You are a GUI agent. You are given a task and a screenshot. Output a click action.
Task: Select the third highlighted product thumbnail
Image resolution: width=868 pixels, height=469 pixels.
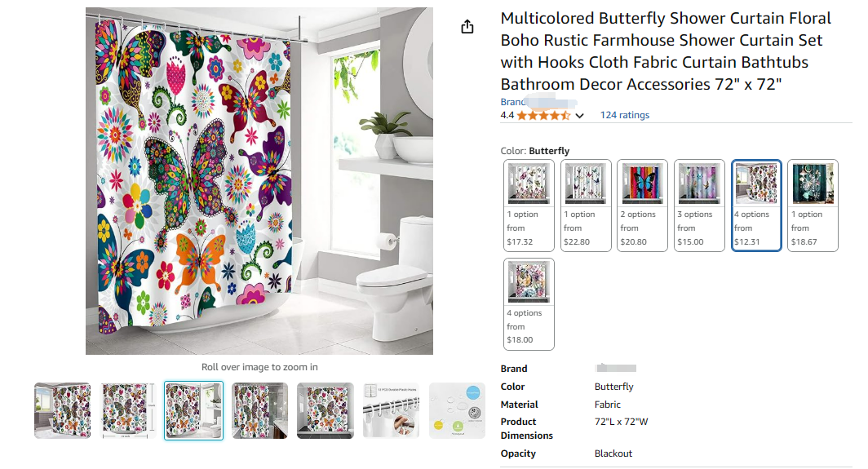(x=194, y=411)
